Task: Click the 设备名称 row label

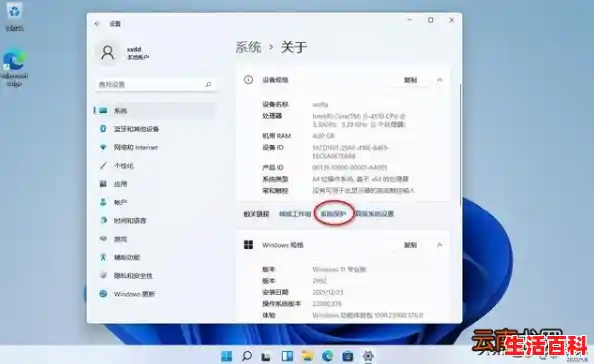Action: [x=275, y=104]
